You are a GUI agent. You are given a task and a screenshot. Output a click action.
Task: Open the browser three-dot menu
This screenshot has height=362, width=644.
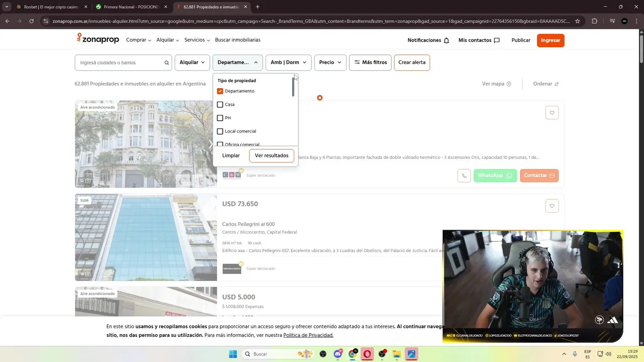coord(636,21)
